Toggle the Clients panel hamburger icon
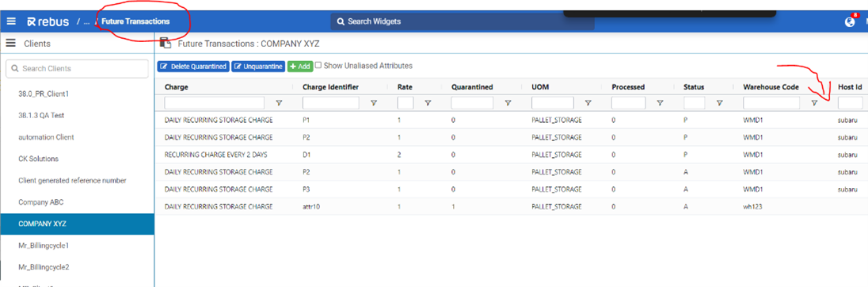This screenshot has width=868, height=287. [10, 44]
